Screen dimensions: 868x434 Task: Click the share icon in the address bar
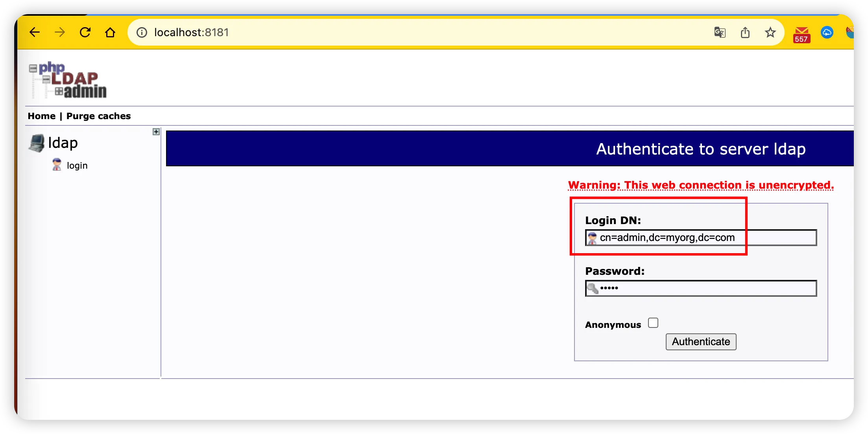point(744,32)
